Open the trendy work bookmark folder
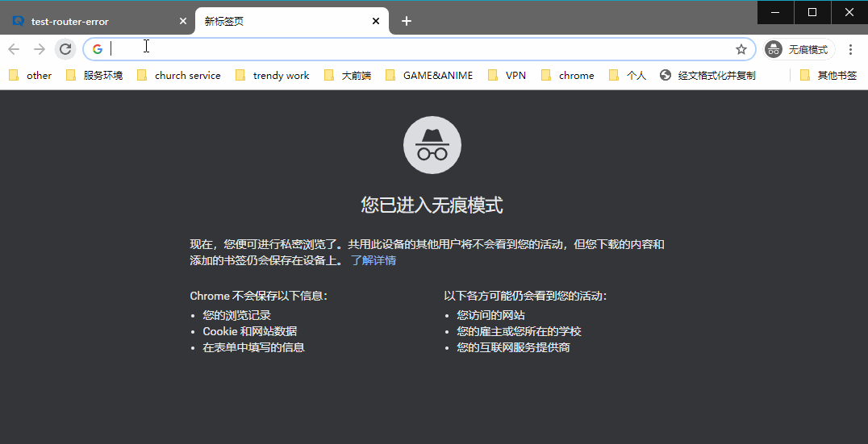This screenshot has height=444, width=868. coord(273,75)
